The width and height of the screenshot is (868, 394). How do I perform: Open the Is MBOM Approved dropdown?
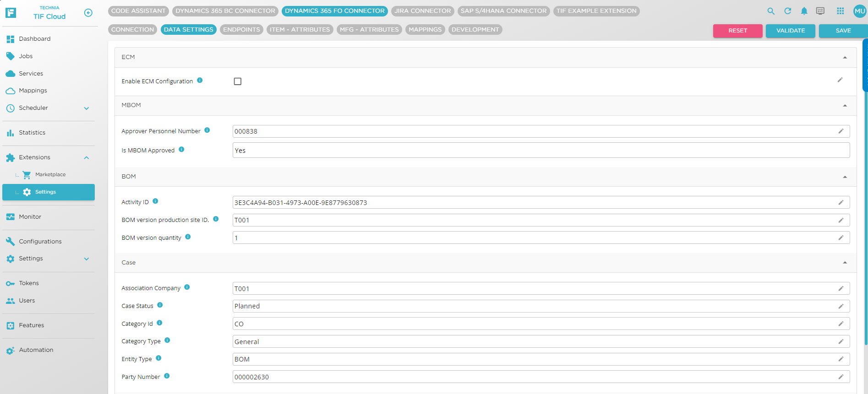[541, 151]
